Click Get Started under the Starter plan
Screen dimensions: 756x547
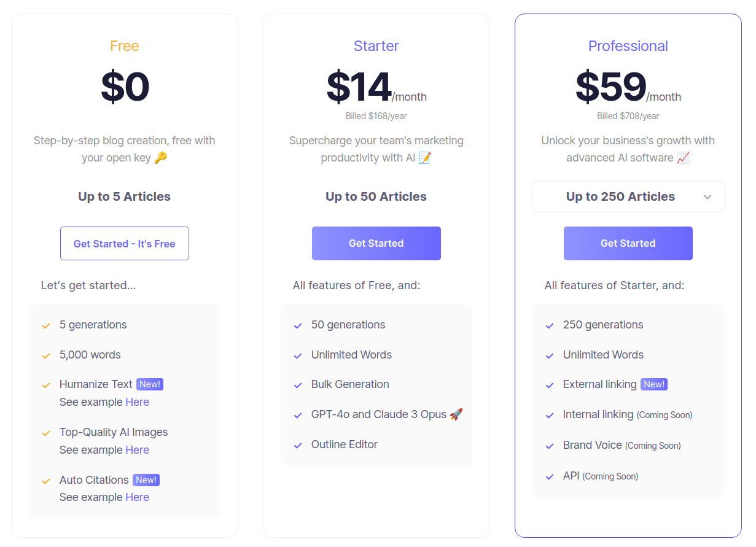pyautogui.click(x=376, y=244)
